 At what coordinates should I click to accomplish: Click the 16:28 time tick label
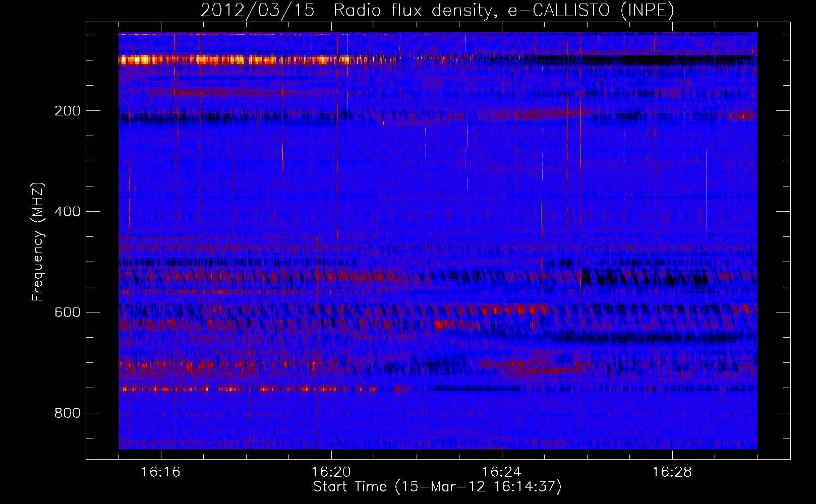(672, 472)
